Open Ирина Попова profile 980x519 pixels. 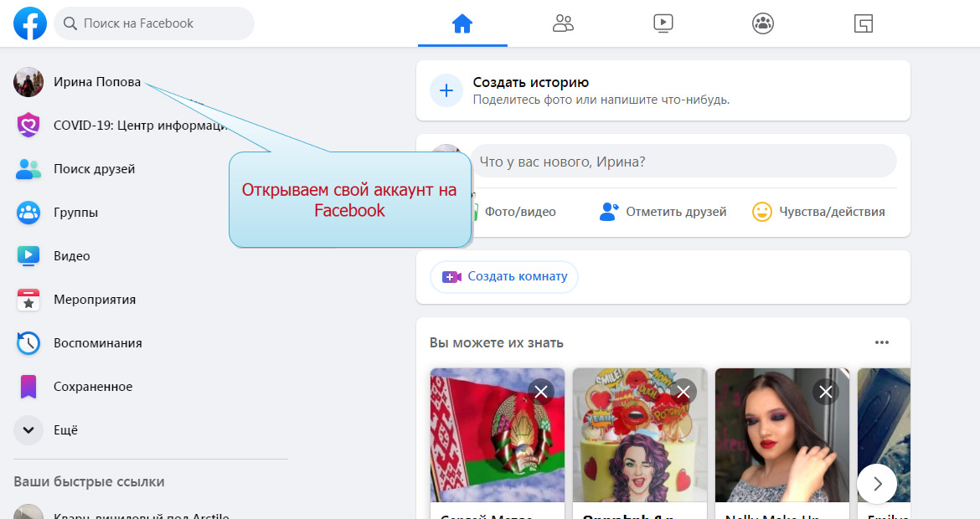(96, 82)
